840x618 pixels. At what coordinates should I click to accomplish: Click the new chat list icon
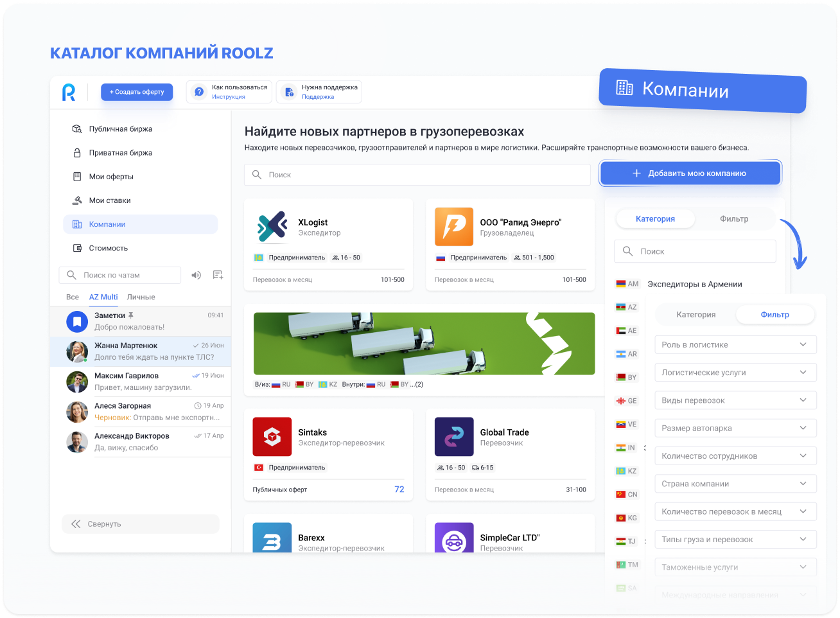tap(218, 275)
